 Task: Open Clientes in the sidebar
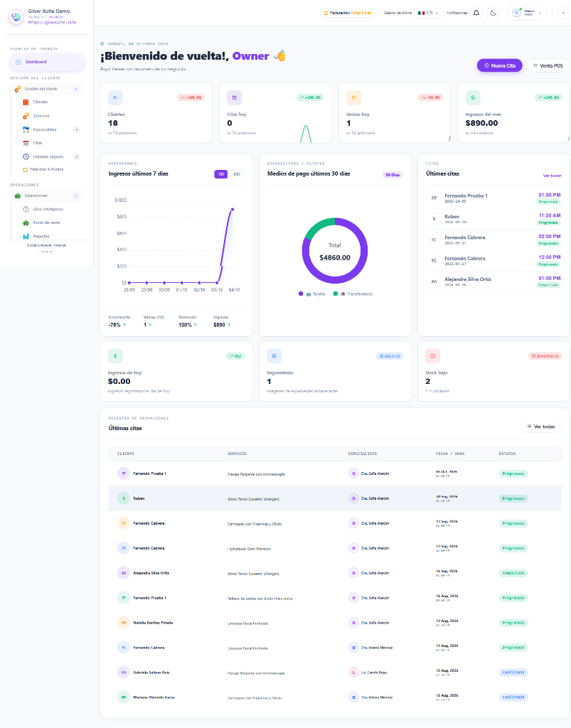click(41, 102)
